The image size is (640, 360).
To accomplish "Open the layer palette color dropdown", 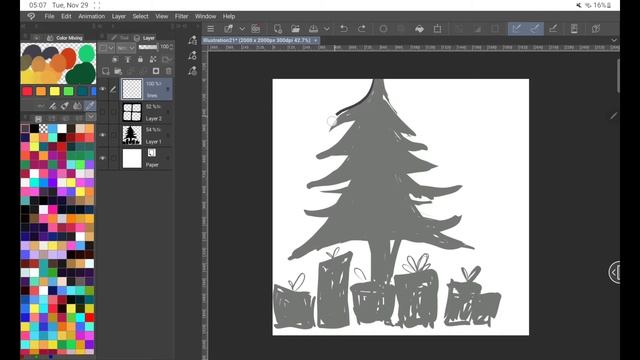I will click(107, 48).
